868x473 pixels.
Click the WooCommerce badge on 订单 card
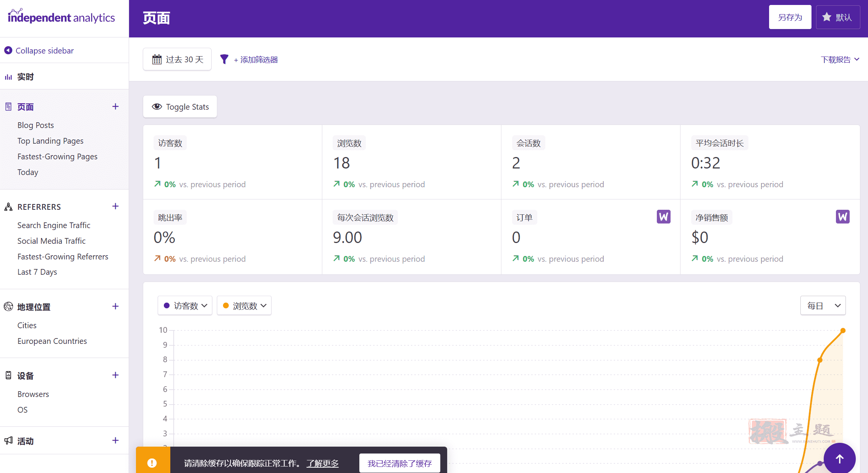tap(664, 217)
